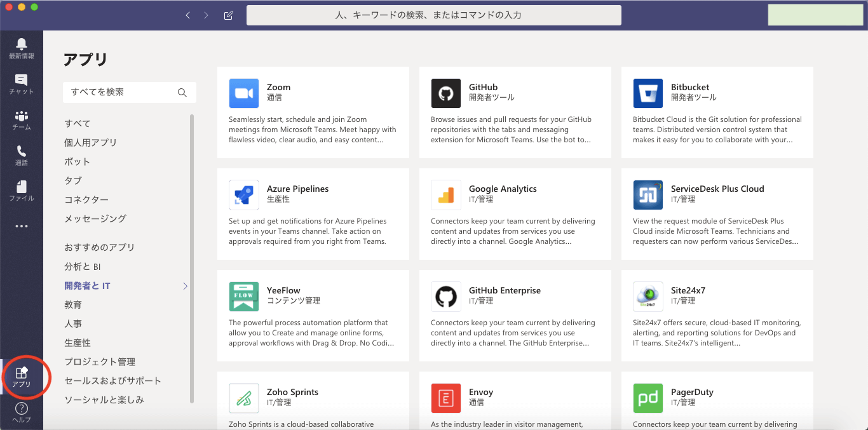The width and height of the screenshot is (868, 430).
Task: Select the 個人用アプリ category
Action: (91, 143)
